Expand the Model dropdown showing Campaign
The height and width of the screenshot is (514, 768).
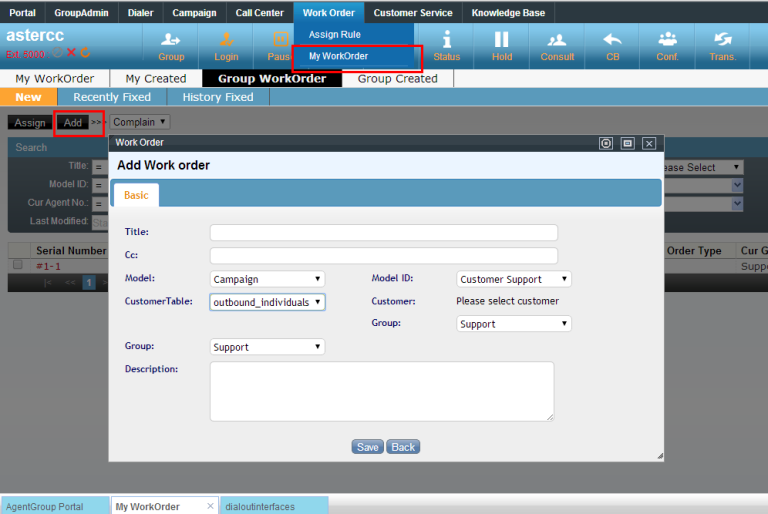pos(268,279)
